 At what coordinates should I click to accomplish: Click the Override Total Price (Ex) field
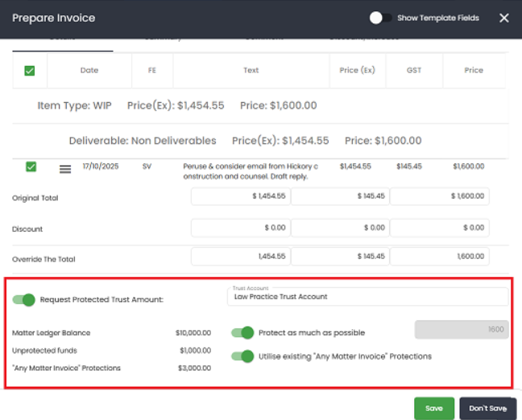point(240,256)
